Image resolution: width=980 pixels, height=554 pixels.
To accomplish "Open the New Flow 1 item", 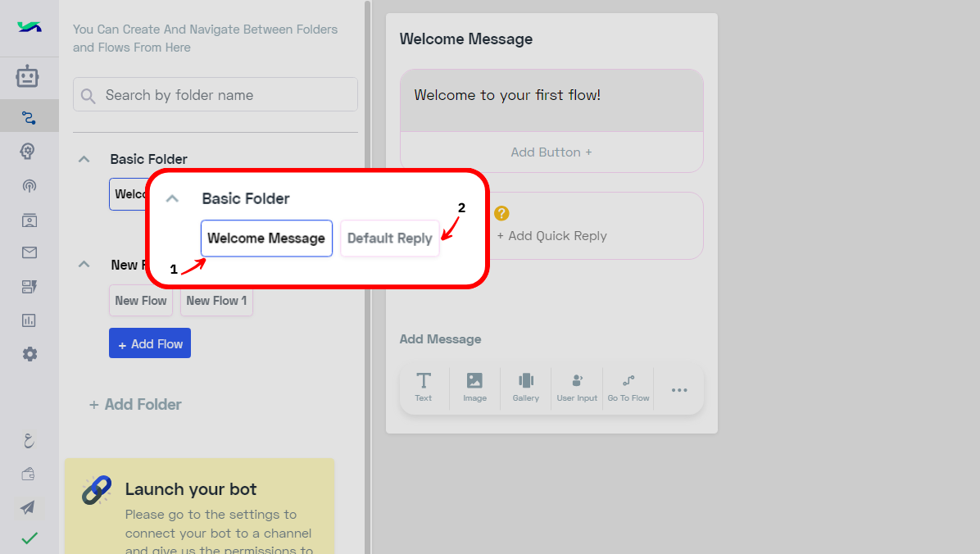I will (x=216, y=301).
